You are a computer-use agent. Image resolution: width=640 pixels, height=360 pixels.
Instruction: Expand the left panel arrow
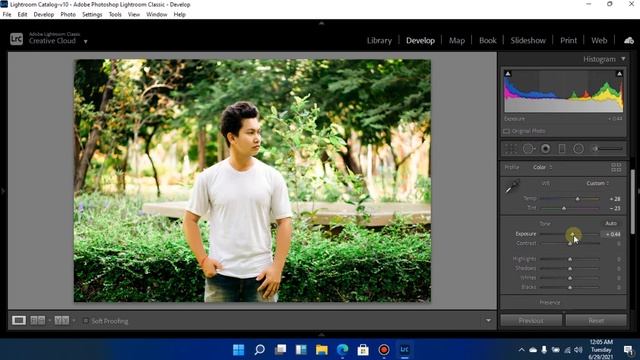pos(3,191)
